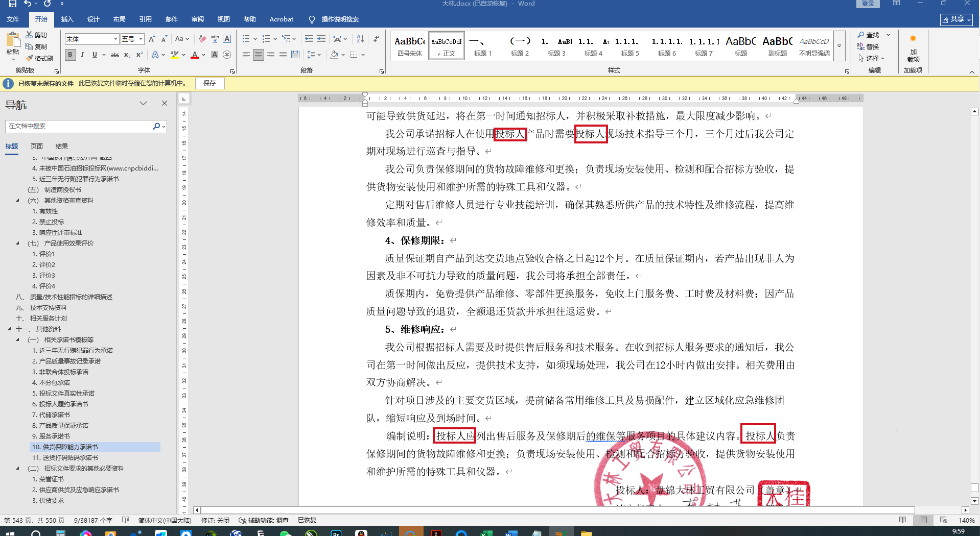Image resolution: width=980 pixels, height=536 pixels.
Task: Show the 页面 tab in navigation pane
Action: pos(37,147)
